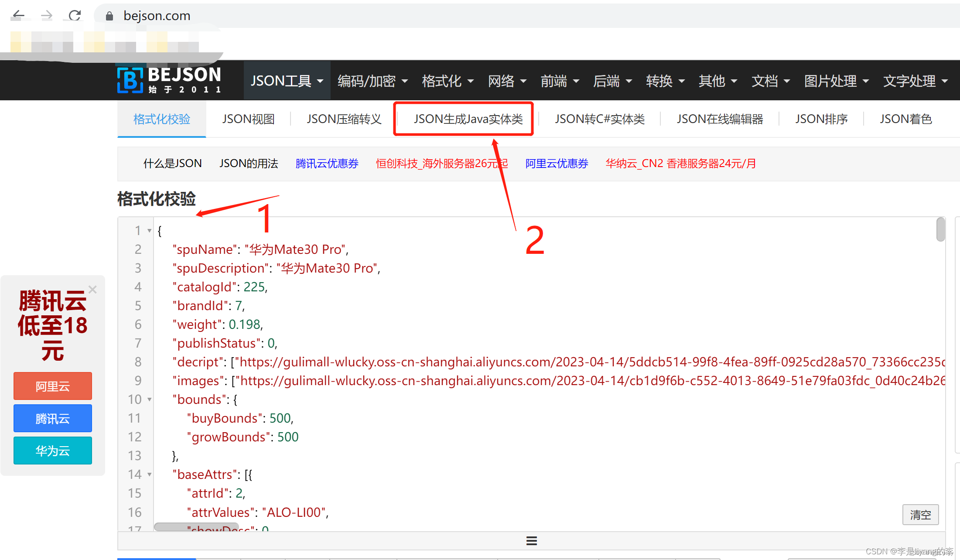
Task: Collapse the baseAttrs array fold arrow
Action: [150, 475]
